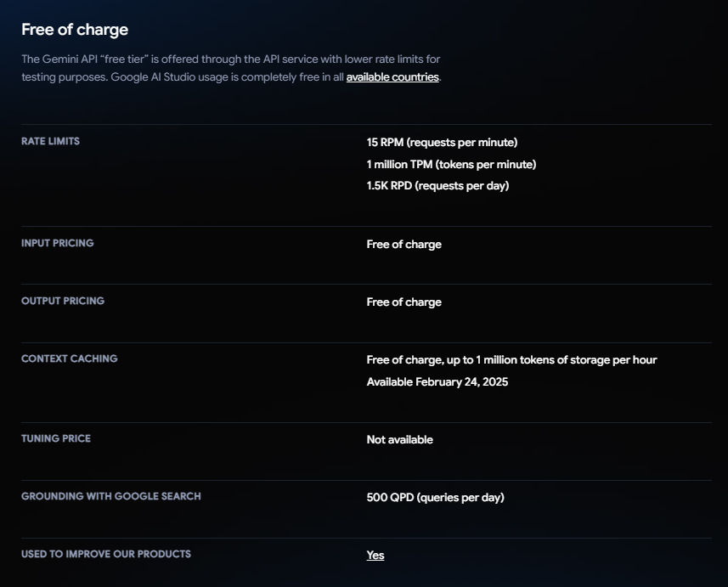
Task: Click USED TO IMPROVE OUR PRODUCTS label
Action: [106, 554]
